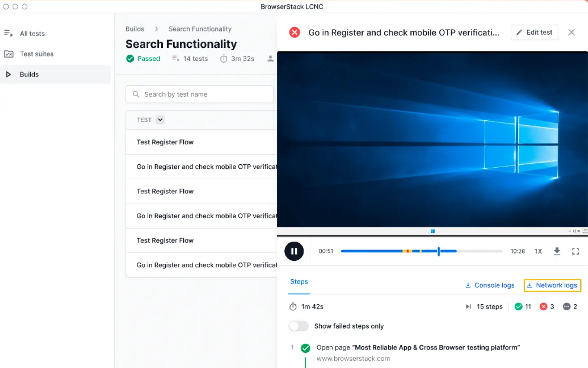Viewport: 588px width, 368px height.
Task: Download the test recording video
Action: pyautogui.click(x=557, y=251)
